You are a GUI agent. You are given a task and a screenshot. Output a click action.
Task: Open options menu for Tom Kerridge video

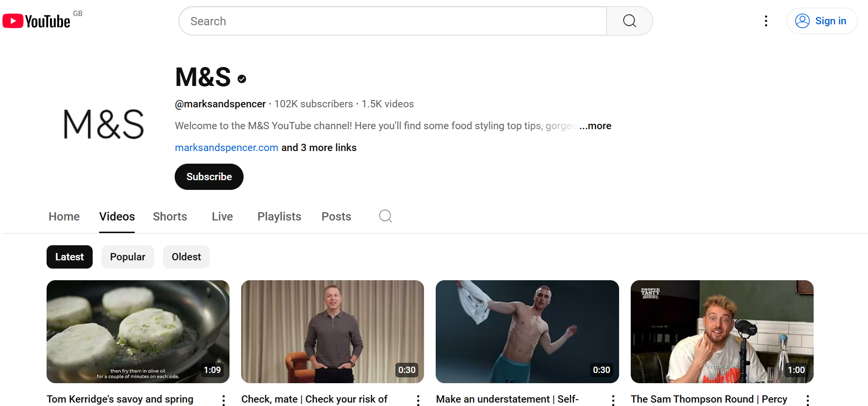coord(223,400)
